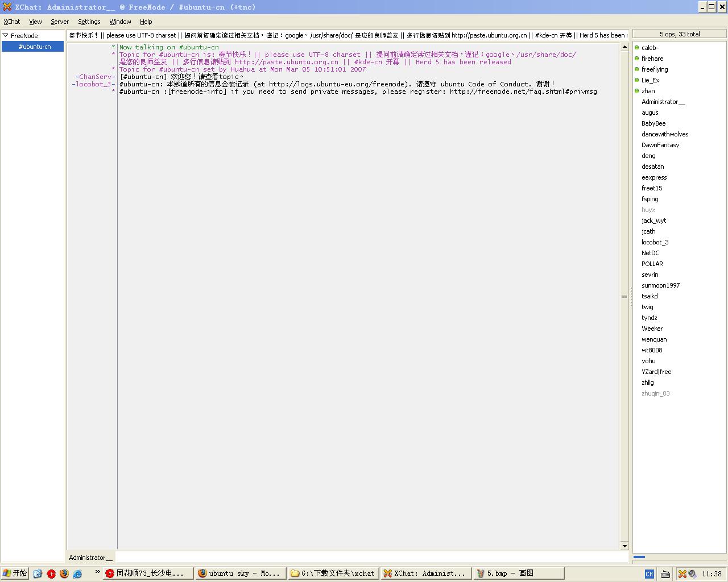This screenshot has width=728, height=582.
Task: Select user POLLAR in user list
Action: [x=652, y=264]
